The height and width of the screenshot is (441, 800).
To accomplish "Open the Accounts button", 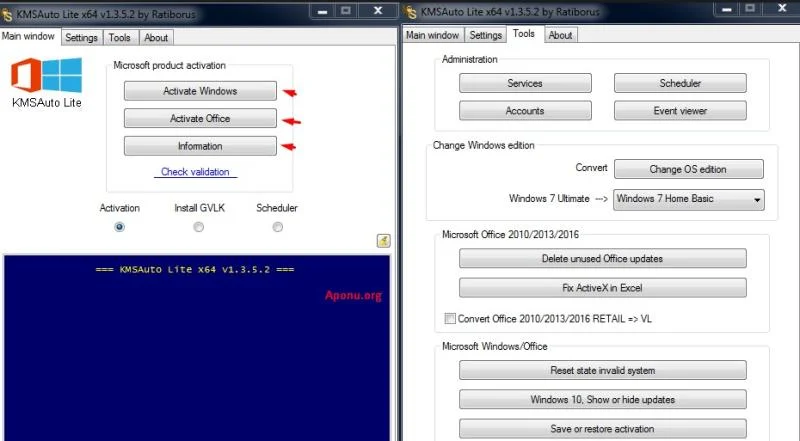I will point(525,111).
